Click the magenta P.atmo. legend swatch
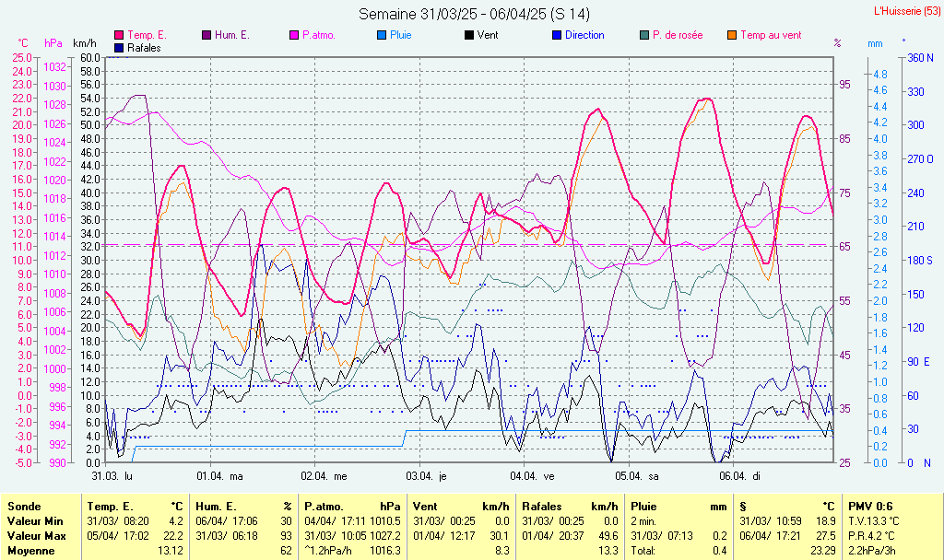 (x=294, y=35)
